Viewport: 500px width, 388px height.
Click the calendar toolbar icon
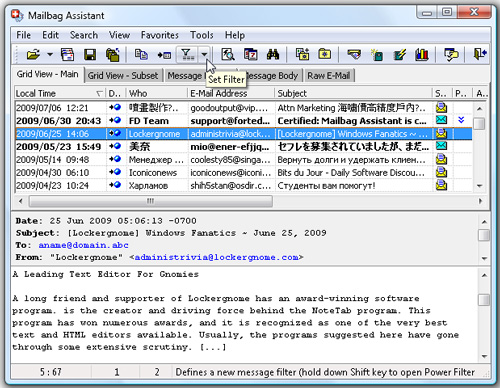[x=251, y=54]
